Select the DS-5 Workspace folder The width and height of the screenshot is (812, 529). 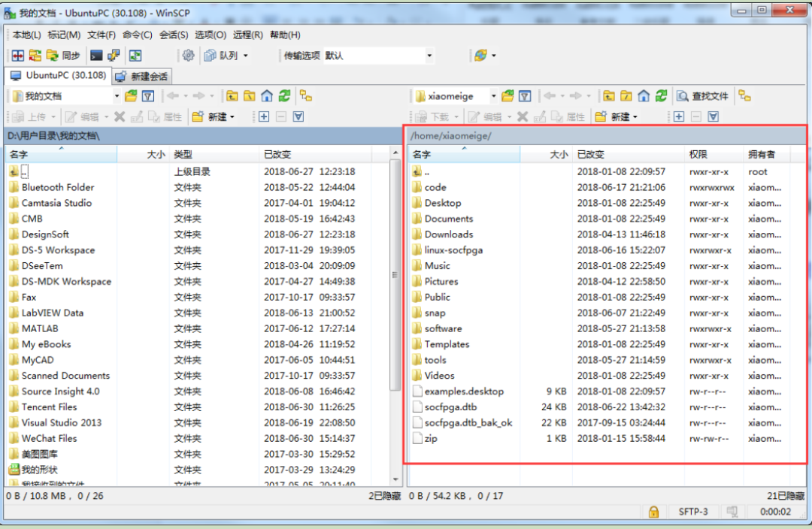click(x=58, y=250)
